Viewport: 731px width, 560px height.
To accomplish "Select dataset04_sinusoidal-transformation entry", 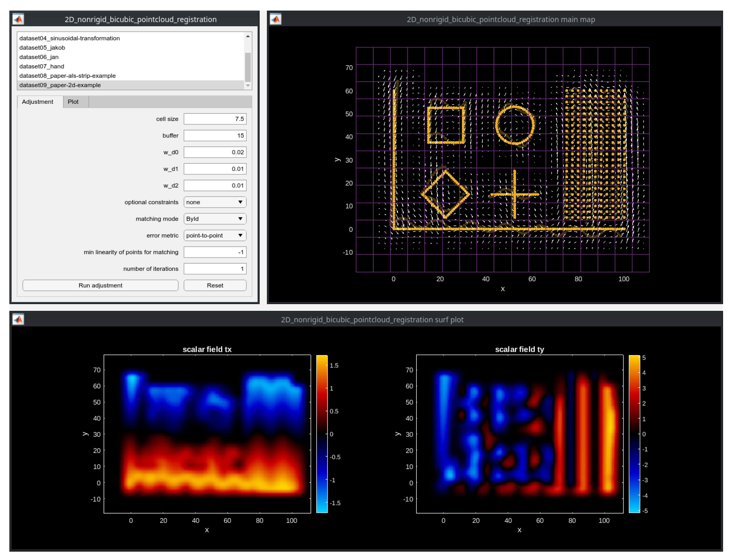I will (69, 38).
